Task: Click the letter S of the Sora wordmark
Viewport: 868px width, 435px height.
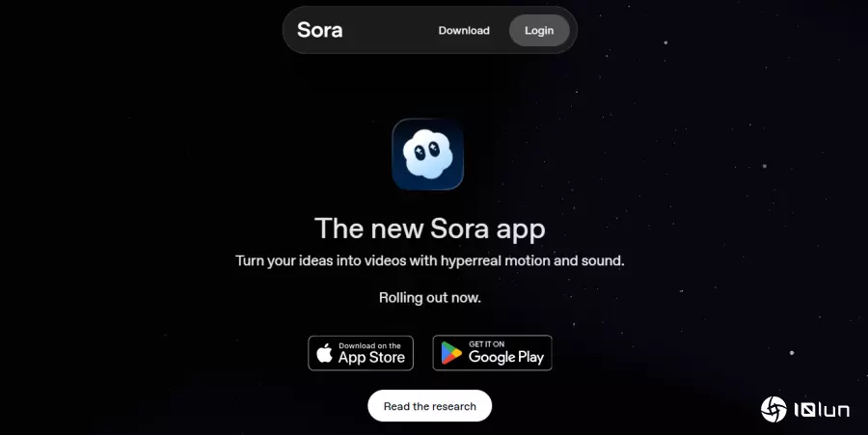Action: click(305, 30)
